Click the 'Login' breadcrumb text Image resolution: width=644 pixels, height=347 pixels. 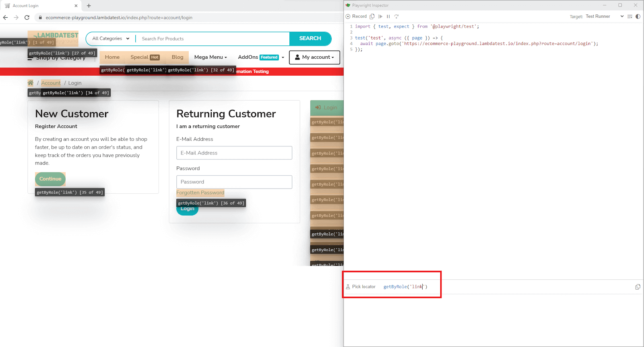(75, 83)
